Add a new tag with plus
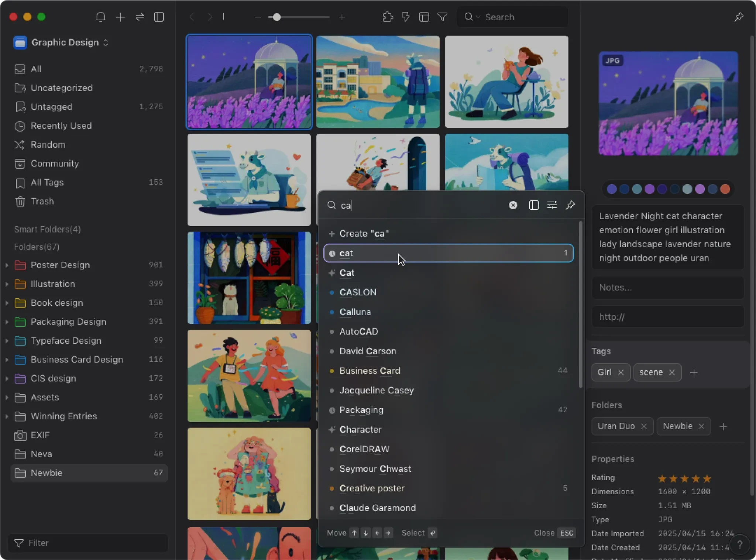This screenshot has width=756, height=560. pyautogui.click(x=694, y=373)
